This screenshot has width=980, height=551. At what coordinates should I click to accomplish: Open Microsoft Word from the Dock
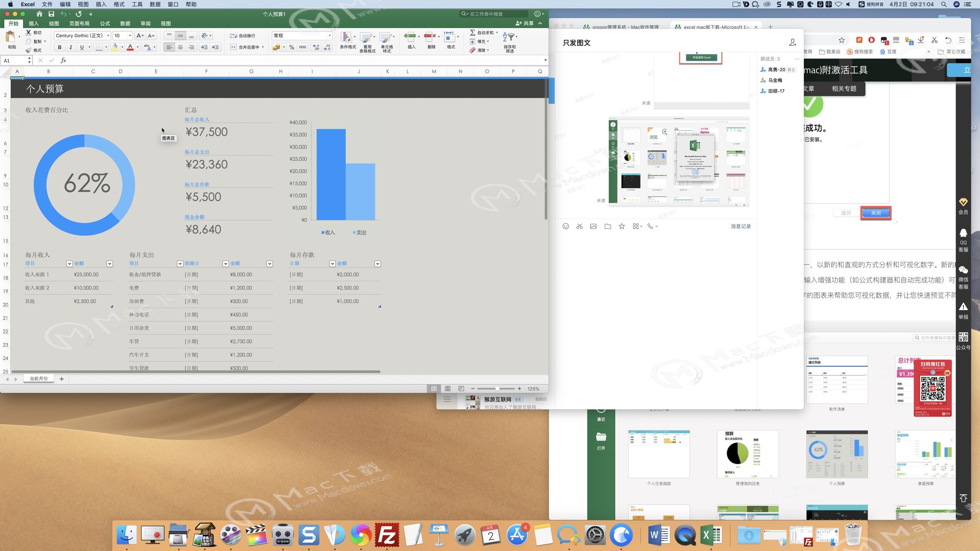click(x=658, y=535)
